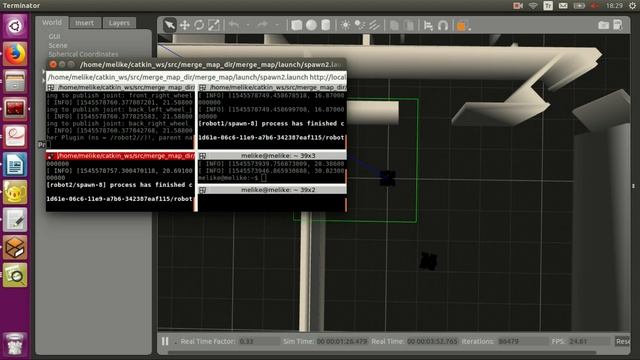Focus the Terminator pane logging front_right_wheel joint

tap(120, 120)
